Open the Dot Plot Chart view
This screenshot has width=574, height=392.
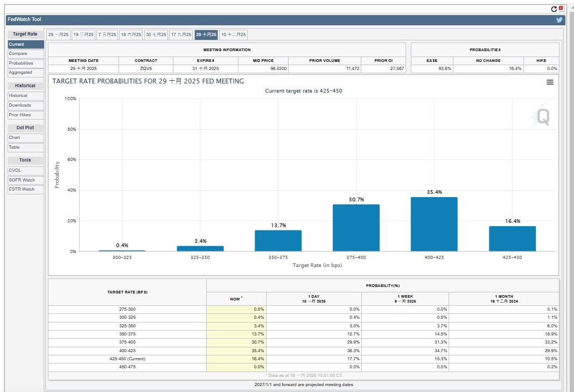[25, 137]
